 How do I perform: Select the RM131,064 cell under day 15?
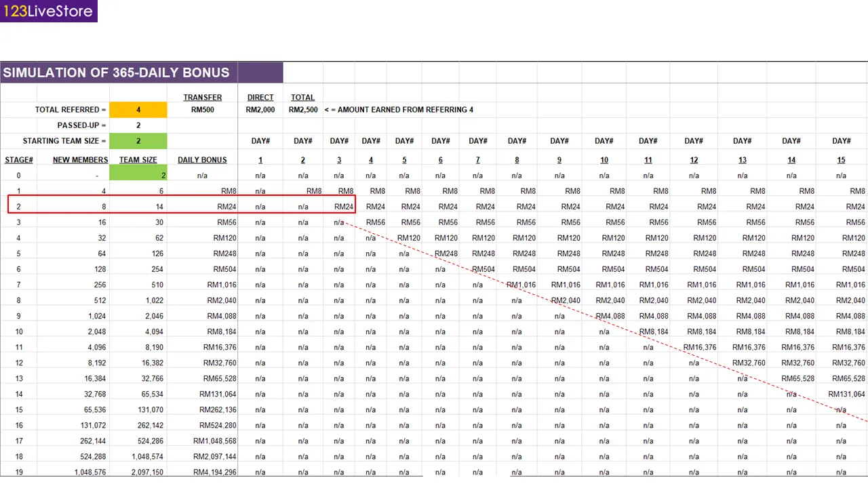click(846, 394)
